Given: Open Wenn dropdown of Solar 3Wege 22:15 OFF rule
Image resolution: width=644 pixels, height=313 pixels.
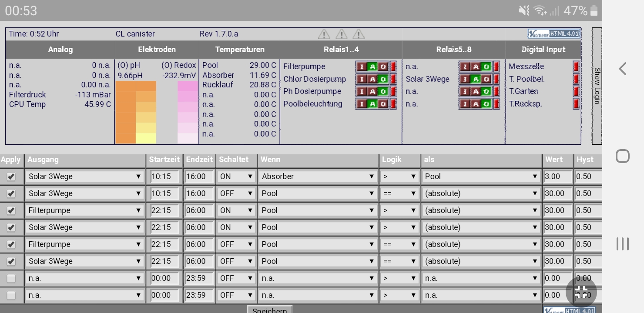Looking at the screenshot, I should point(318,261).
